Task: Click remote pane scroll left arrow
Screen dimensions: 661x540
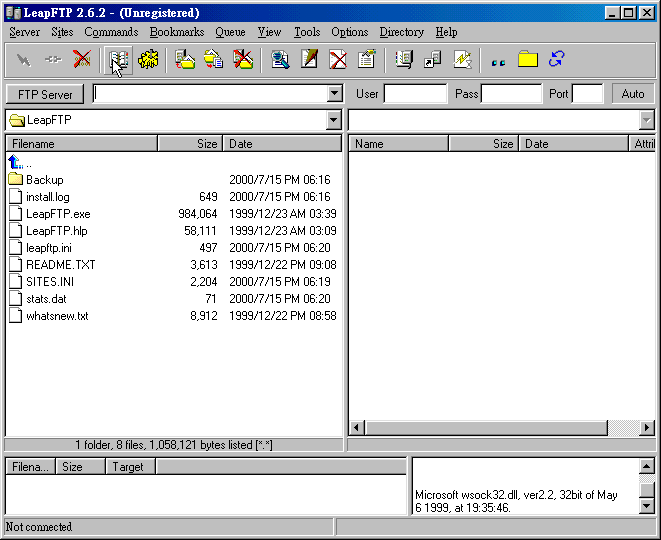Action: pos(357,428)
